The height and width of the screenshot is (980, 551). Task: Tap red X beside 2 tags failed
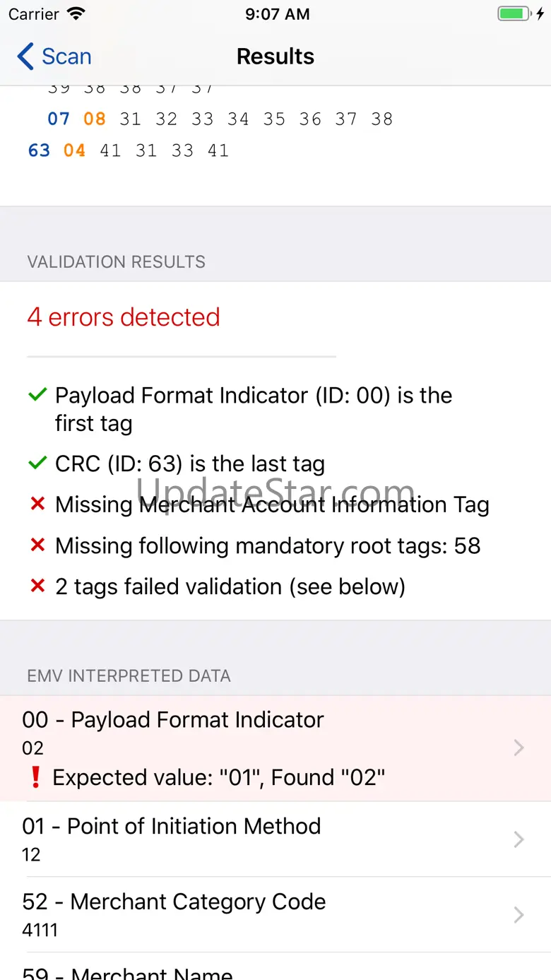pos(37,586)
